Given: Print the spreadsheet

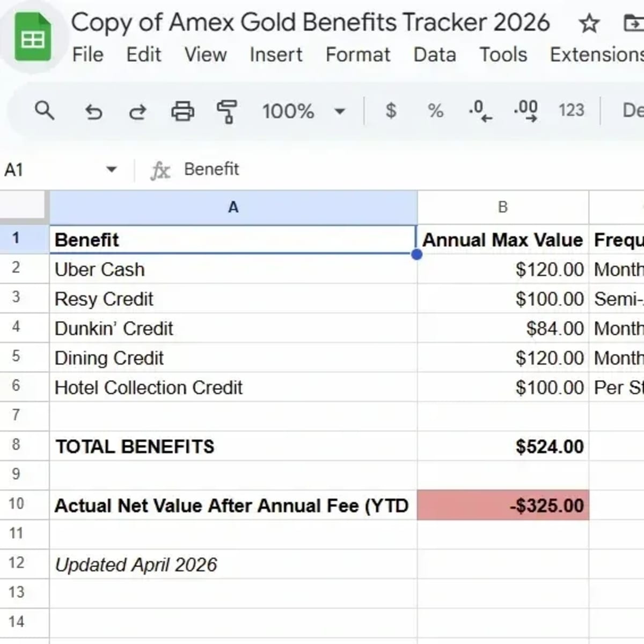Looking at the screenshot, I should pos(182,112).
